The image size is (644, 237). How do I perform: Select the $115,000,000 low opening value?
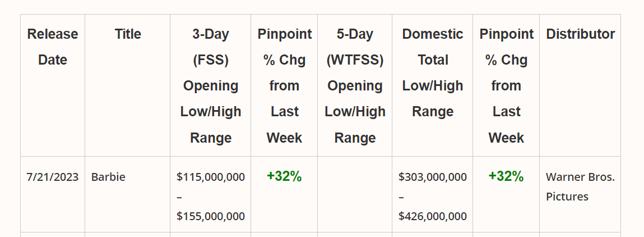211,177
